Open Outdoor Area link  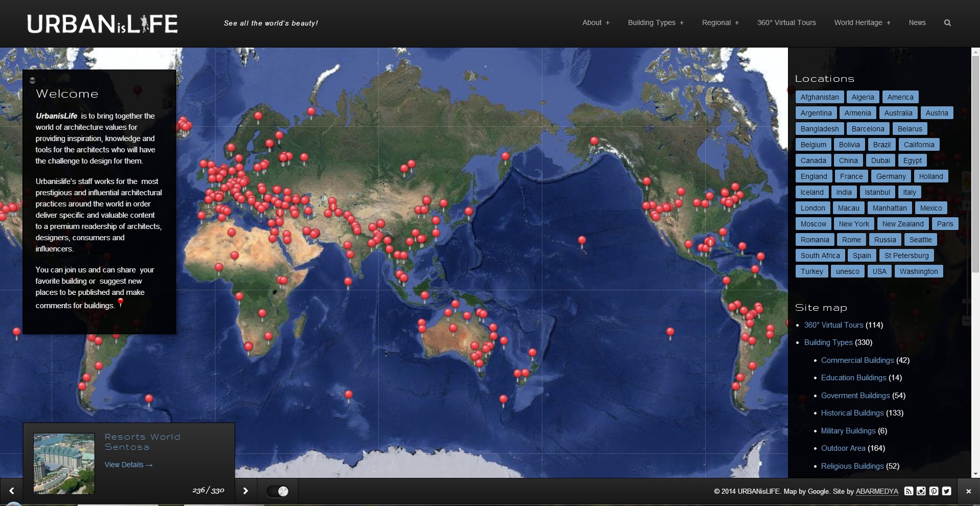point(843,448)
